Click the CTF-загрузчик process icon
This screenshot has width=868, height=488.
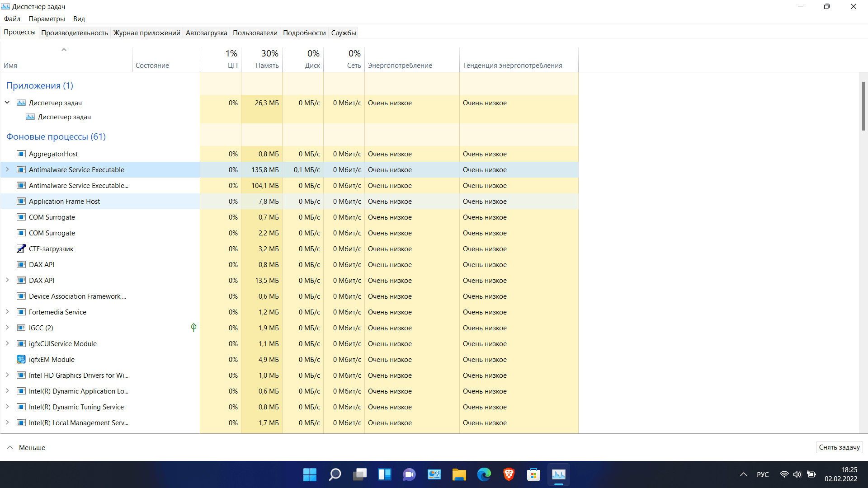pos(21,249)
